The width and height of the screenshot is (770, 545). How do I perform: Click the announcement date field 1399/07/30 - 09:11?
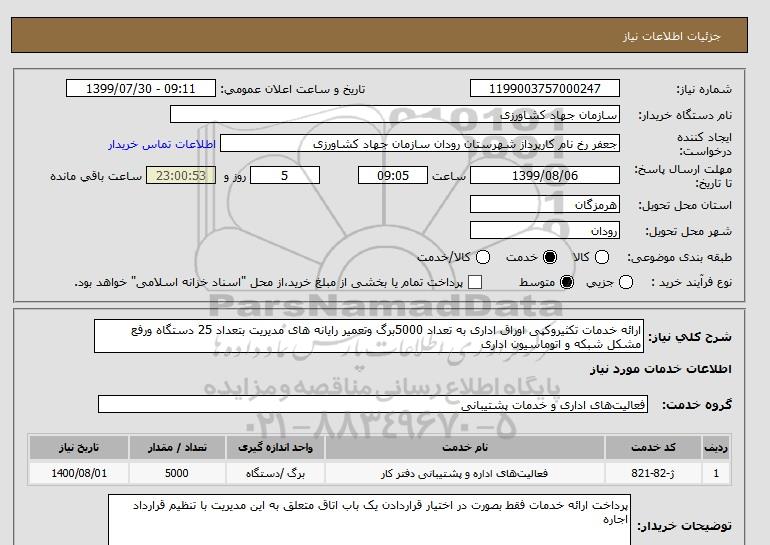tap(140, 89)
